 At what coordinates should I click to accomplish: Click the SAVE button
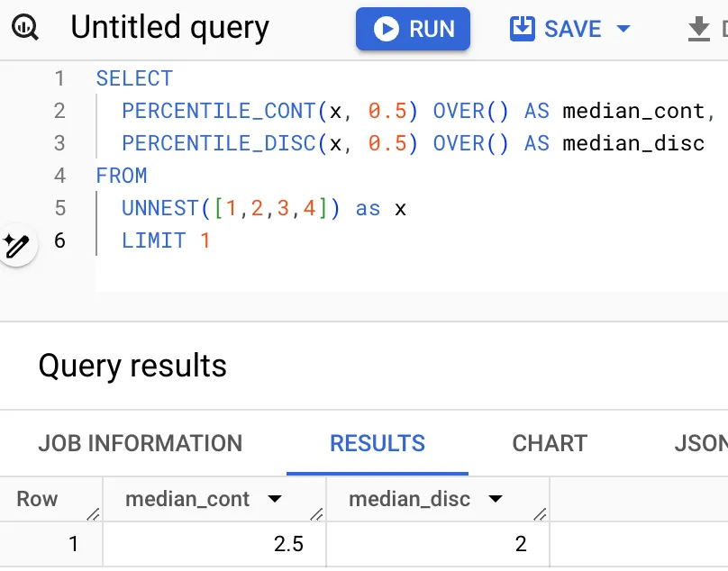571,28
